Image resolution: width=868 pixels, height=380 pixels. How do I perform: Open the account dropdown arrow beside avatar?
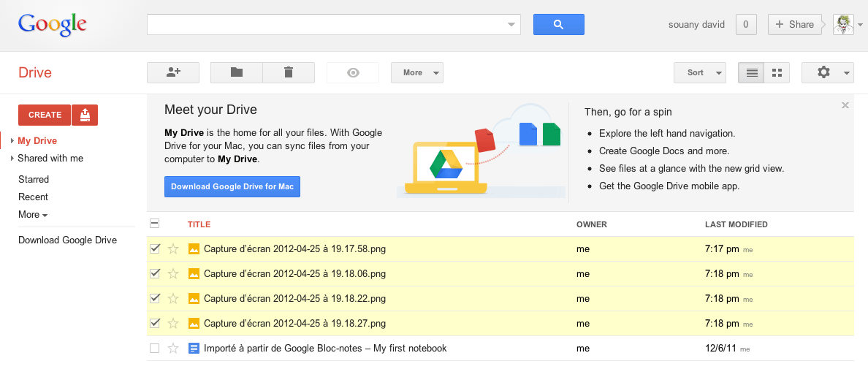coord(860,25)
